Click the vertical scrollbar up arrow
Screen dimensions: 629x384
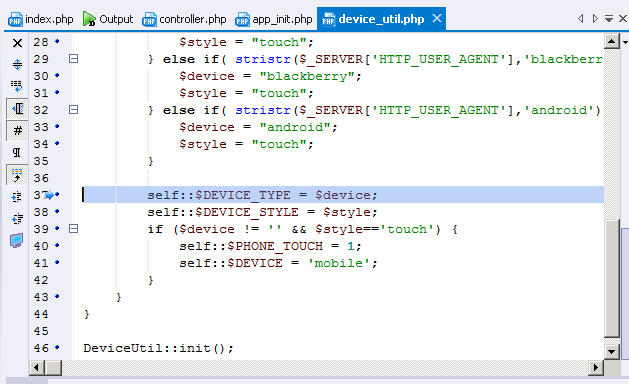pos(611,41)
